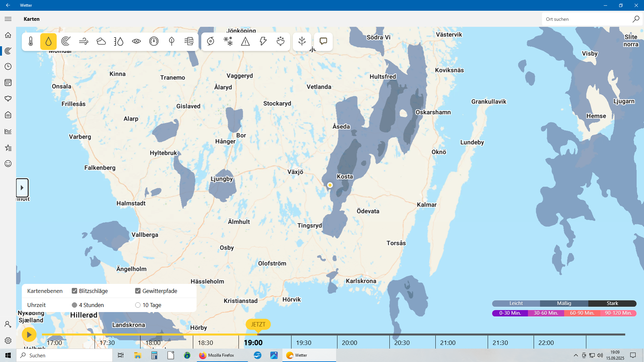The width and height of the screenshot is (644, 362).
Task: Show hidden system tray icons chevron
Action: click(x=576, y=355)
